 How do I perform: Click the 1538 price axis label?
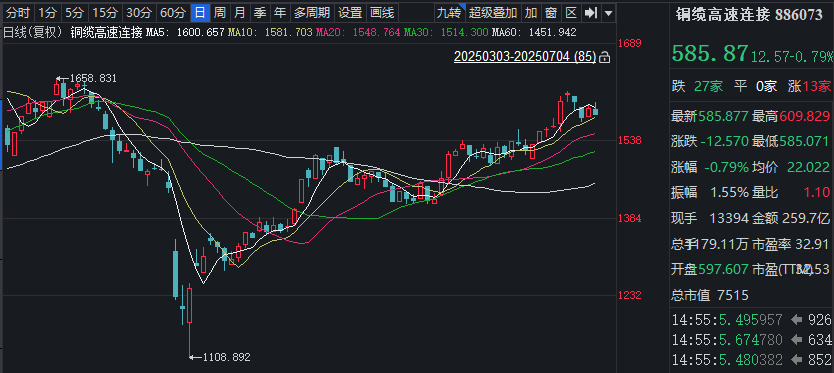pyautogui.click(x=630, y=140)
